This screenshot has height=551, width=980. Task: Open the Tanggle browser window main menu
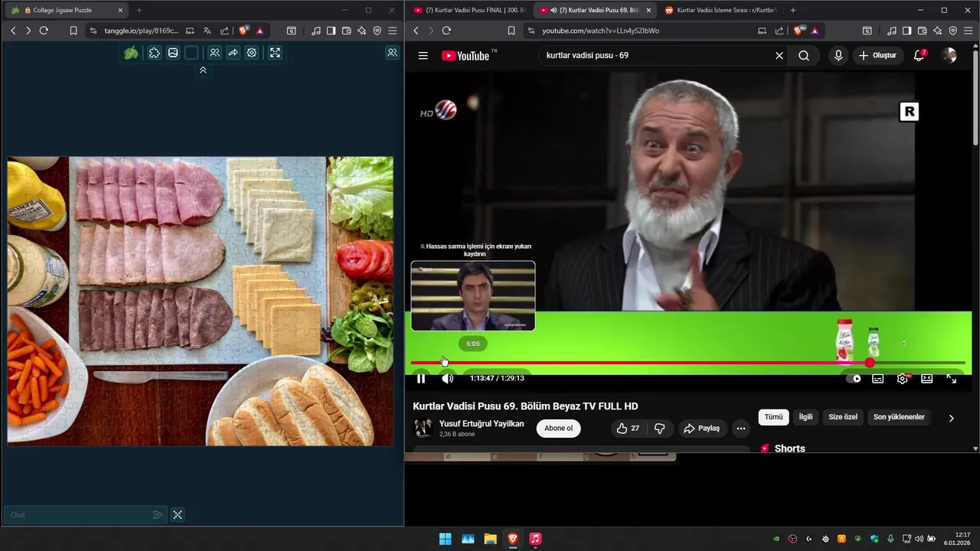click(393, 31)
